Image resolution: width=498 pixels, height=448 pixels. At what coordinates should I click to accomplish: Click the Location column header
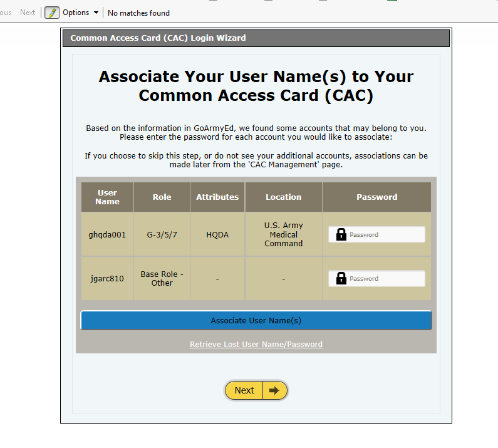click(284, 197)
